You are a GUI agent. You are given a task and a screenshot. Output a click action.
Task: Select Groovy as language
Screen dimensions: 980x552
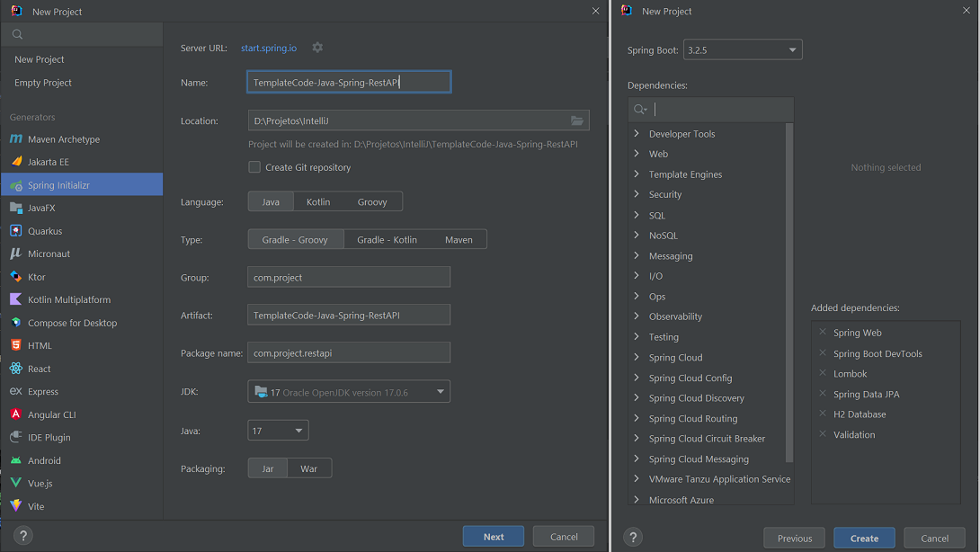point(372,201)
